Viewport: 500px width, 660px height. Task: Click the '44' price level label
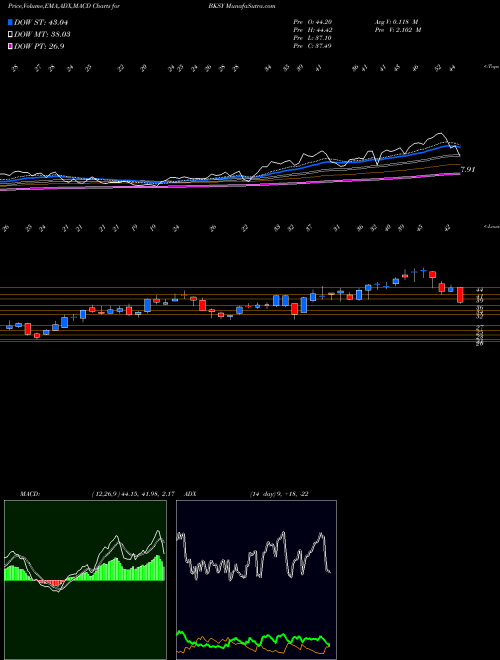tap(479, 290)
